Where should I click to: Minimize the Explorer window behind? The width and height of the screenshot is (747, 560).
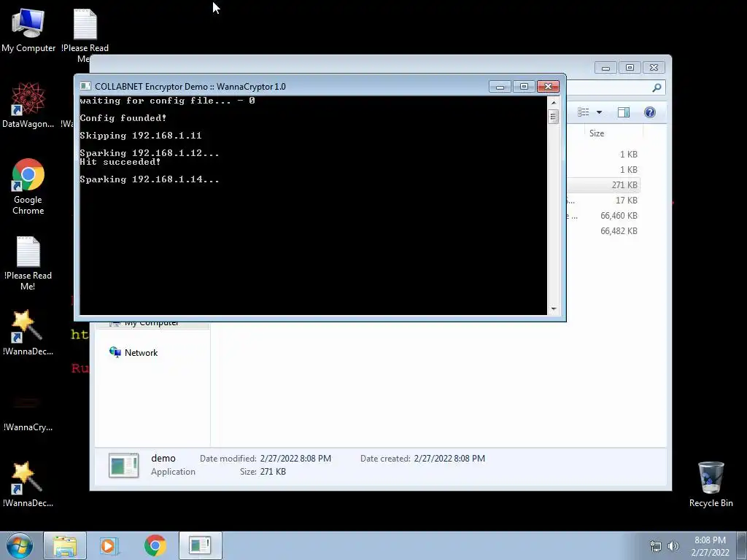(x=605, y=68)
